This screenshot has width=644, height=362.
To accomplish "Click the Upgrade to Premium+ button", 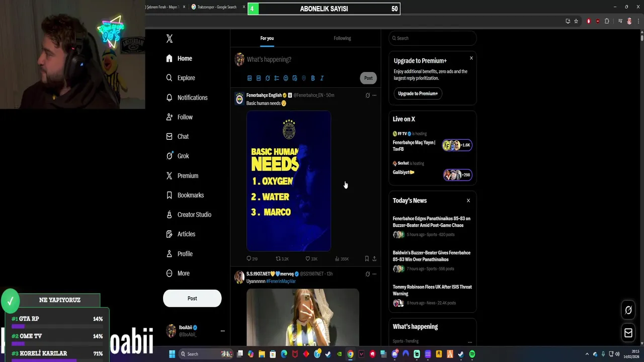I will [x=418, y=94].
